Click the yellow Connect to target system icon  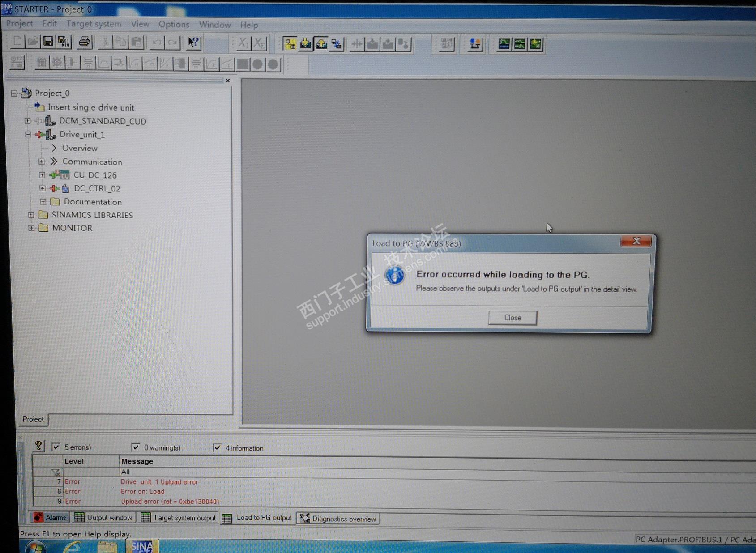(x=290, y=44)
